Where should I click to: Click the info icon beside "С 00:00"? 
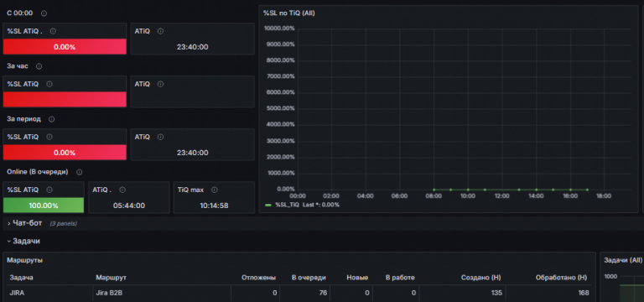[x=44, y=13]
